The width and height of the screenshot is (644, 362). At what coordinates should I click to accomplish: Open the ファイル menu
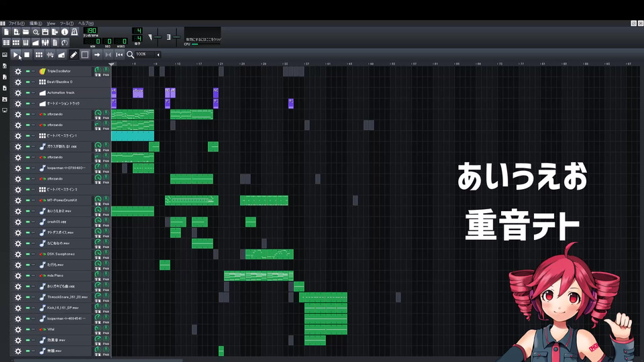(16, 23)
